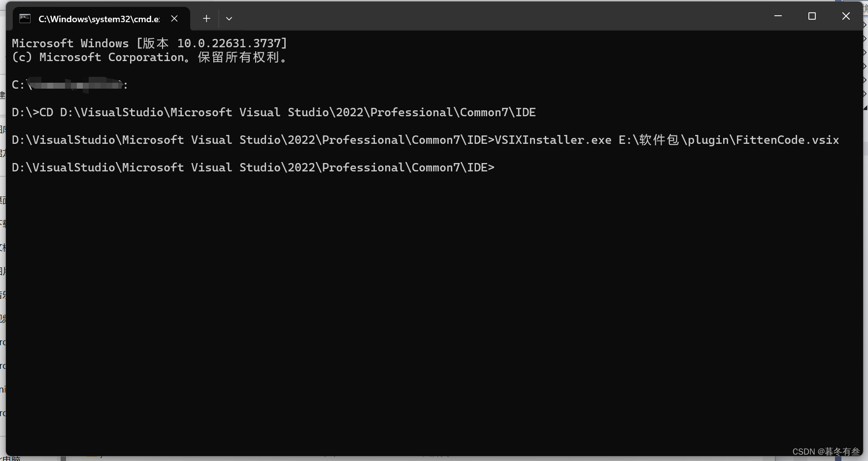
Task: Expand the terminal profiles dropdown arrow
Action: click(229, 19)
